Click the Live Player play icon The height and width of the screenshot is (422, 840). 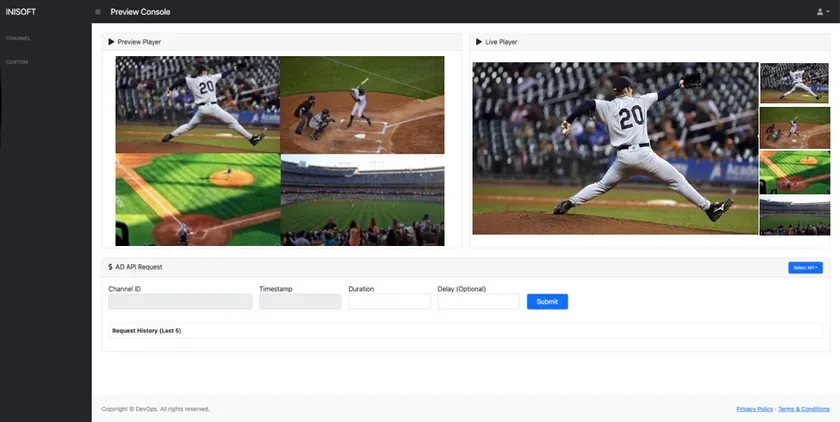coord(479,42)
